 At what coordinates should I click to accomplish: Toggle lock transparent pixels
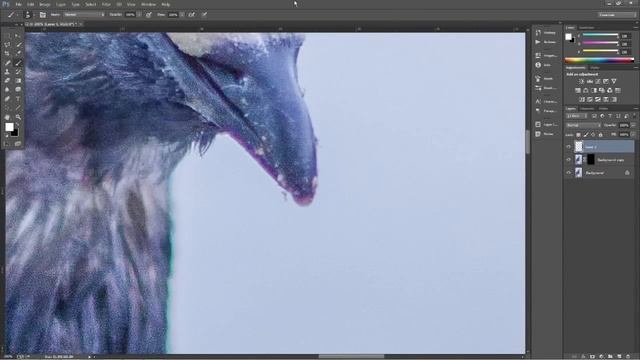click(x=578, y=135)
